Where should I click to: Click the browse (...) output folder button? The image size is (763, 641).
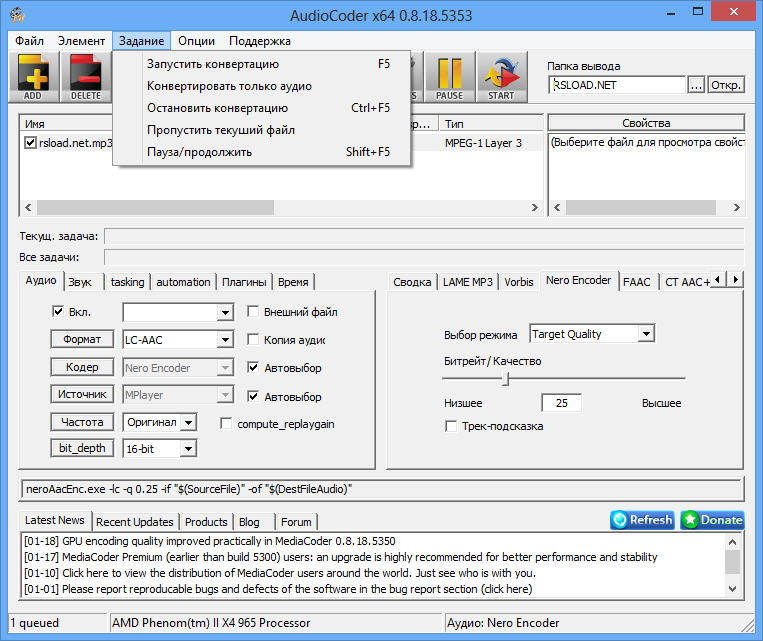(x=696, y=85)
